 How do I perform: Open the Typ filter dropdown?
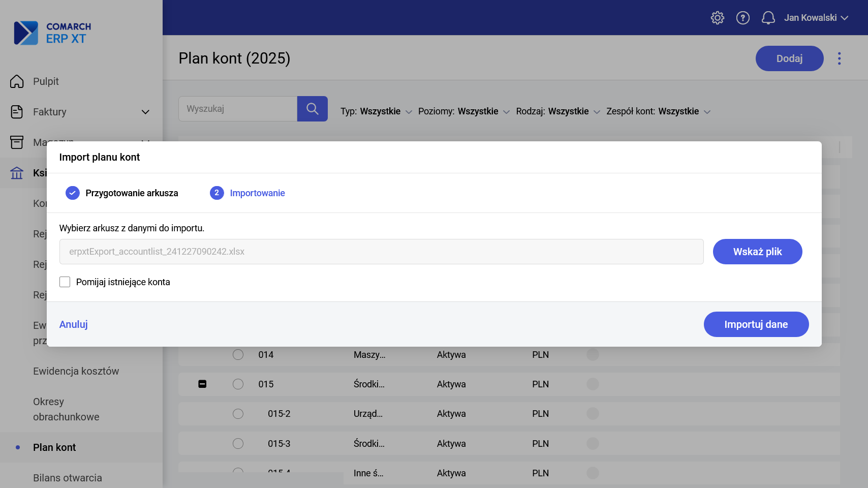[376, 111]
